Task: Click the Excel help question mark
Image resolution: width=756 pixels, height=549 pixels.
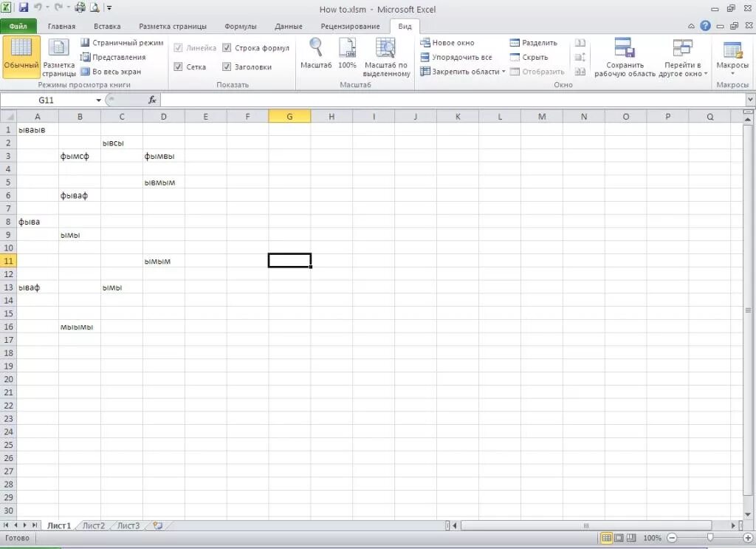Action: pyautogui.click(x=705, y=26)
